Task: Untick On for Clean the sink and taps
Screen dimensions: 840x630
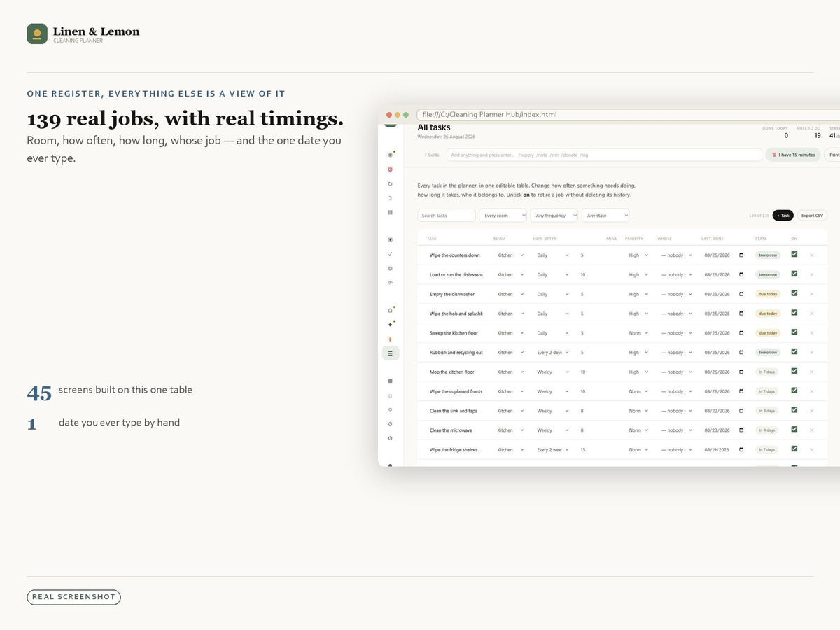Action: (794, 410)
